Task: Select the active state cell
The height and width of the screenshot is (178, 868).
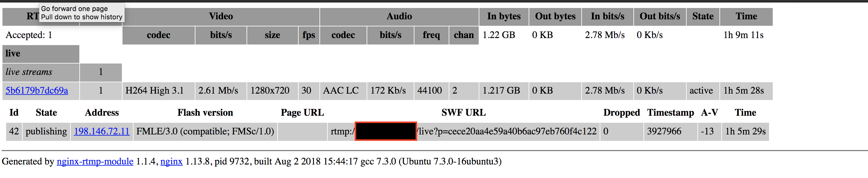Action: [x=702, y=91]
